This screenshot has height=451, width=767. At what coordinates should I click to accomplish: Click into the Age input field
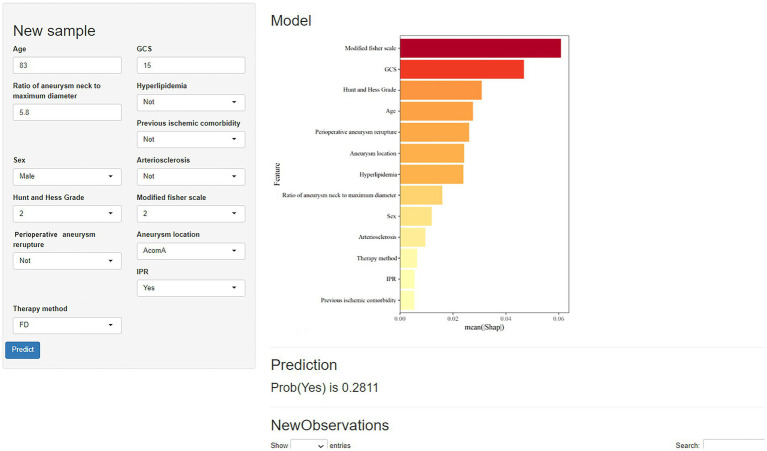pos(67,65)
